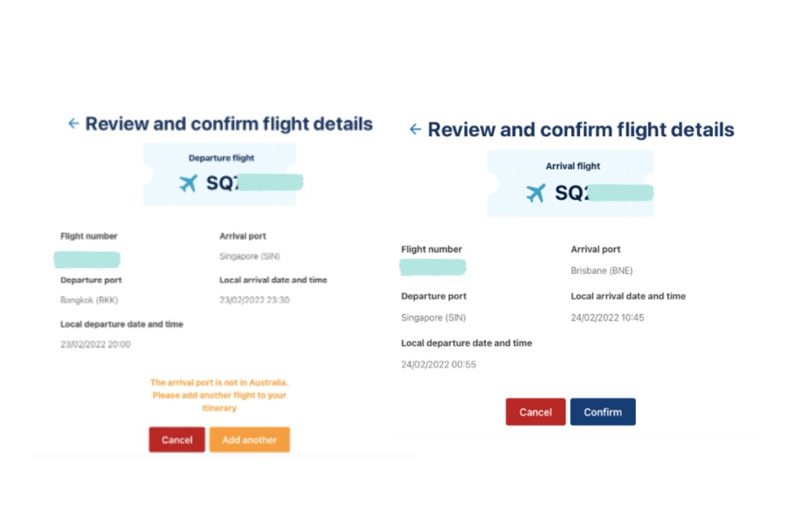Click the 24/02/2022 10:45 arrival time

click(x=607, y=318)
